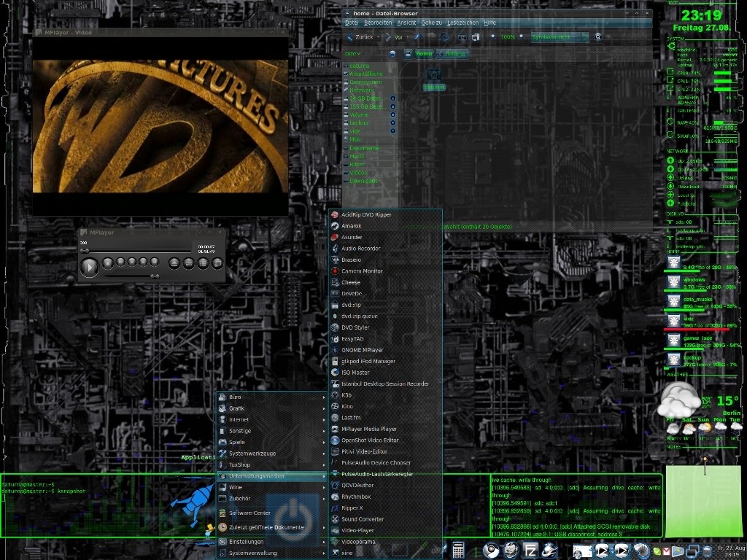The image size is (747, 560).
Task: Click the Gmail tray icon
Action: pyautogui.click(x=667, y=551)
